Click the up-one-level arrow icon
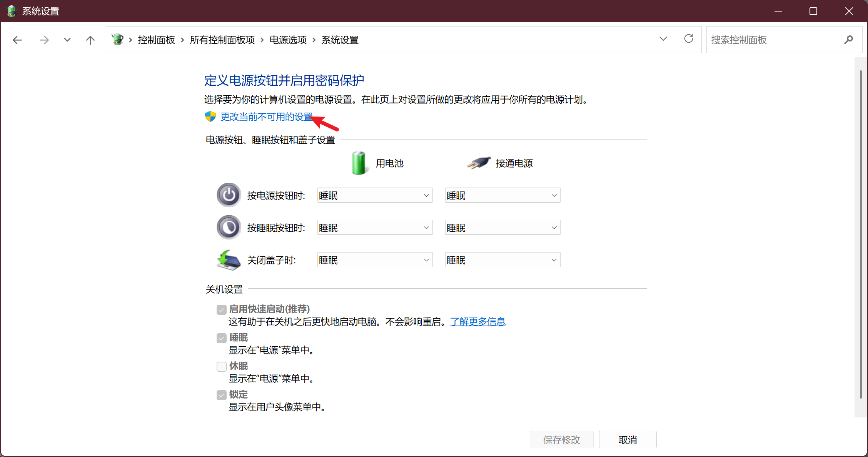Screen dimensions: 868x457 point(90,40)
